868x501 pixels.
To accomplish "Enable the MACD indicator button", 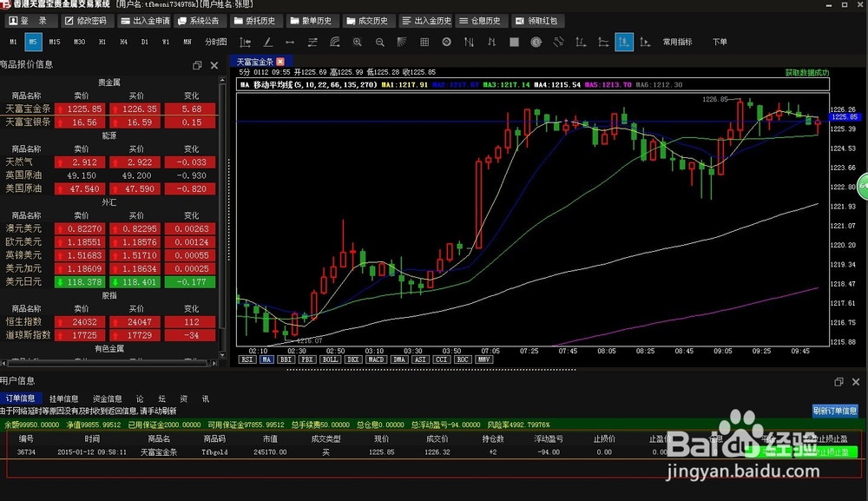I will 376,359.
